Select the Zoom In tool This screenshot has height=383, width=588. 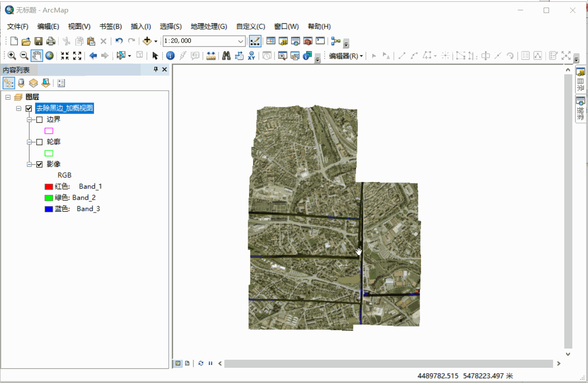click(12, 55)
